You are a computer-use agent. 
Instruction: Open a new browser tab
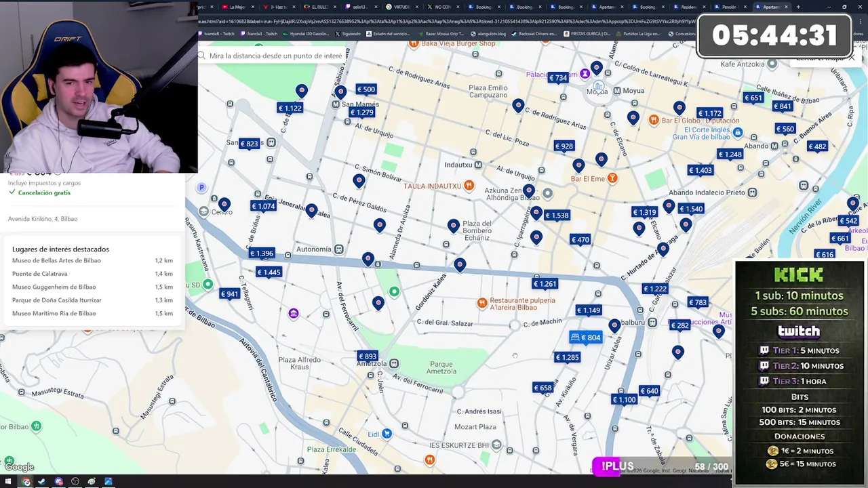[x=798, y=7]
